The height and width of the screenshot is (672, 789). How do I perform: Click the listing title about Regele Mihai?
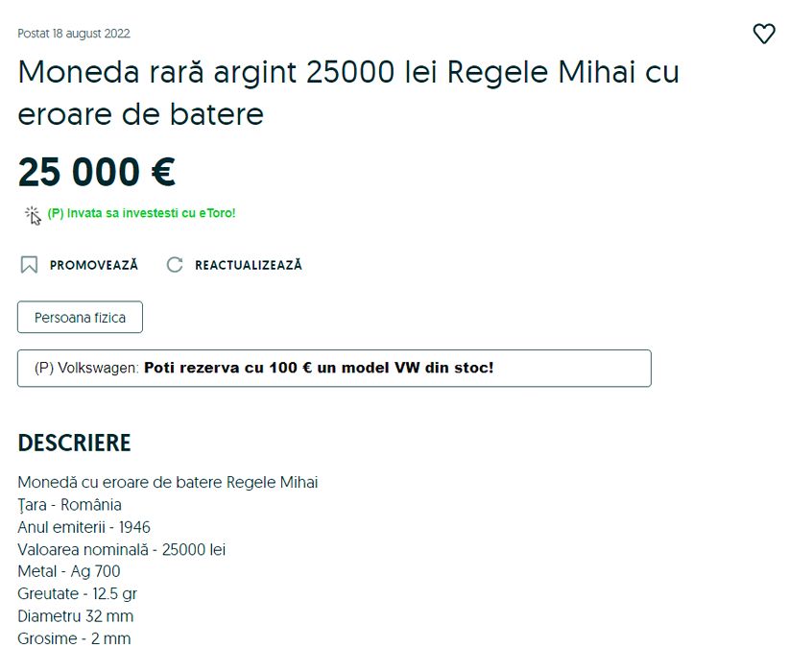tap(347, 93)
